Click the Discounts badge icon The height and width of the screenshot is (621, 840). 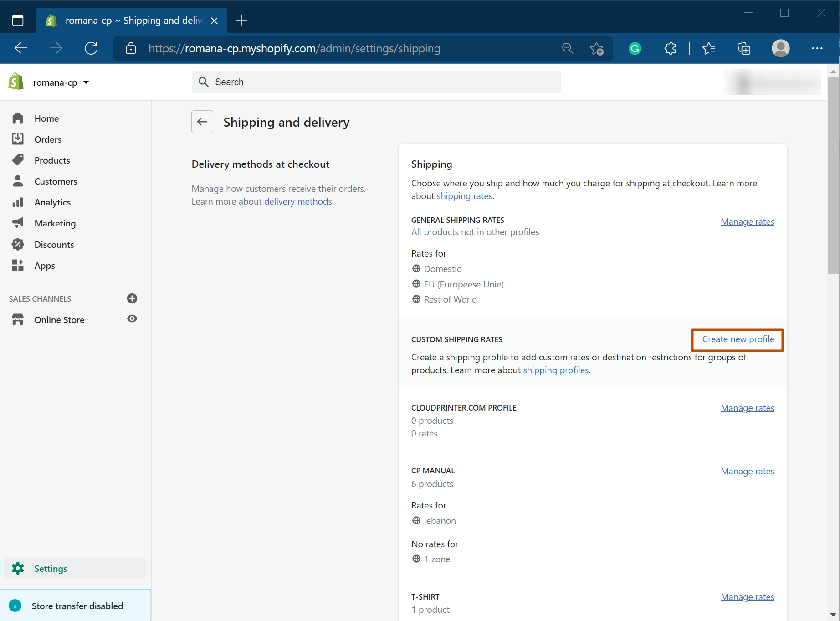(18, 244)
